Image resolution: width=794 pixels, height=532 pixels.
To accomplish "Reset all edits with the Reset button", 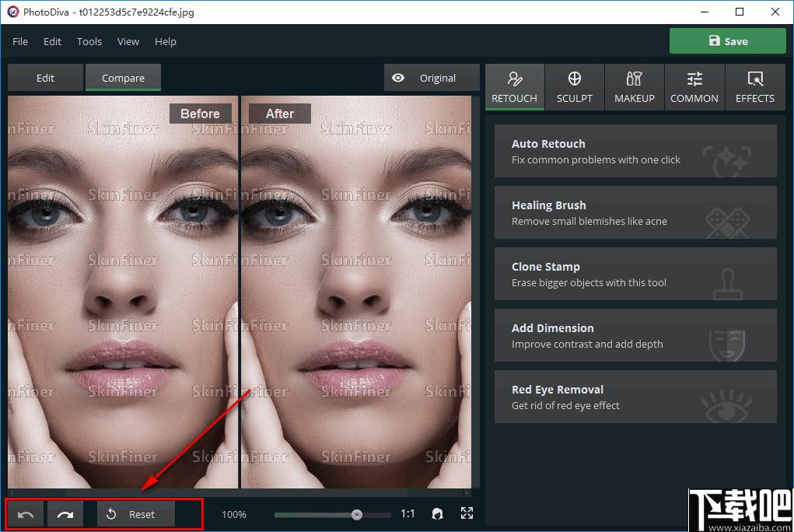I will [x=136, y=514].
